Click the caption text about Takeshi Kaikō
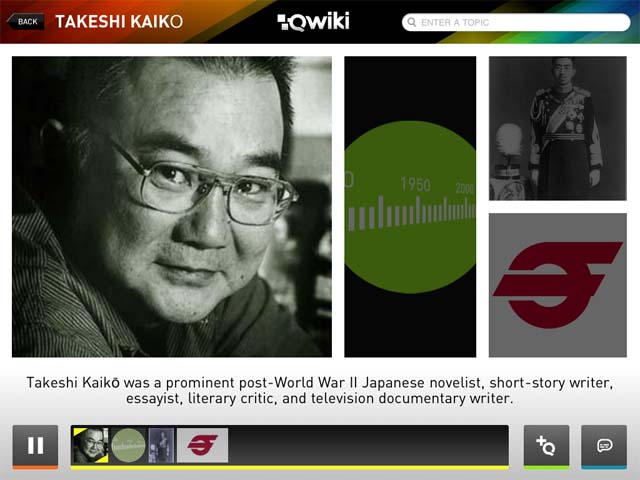Viewport: 640px width, 480px height. pos(320,390)
